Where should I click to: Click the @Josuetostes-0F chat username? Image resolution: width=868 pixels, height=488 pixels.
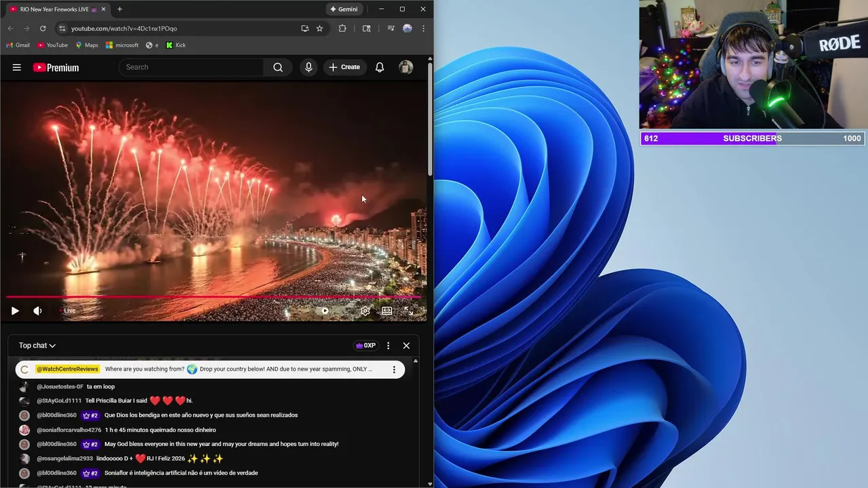60,386
